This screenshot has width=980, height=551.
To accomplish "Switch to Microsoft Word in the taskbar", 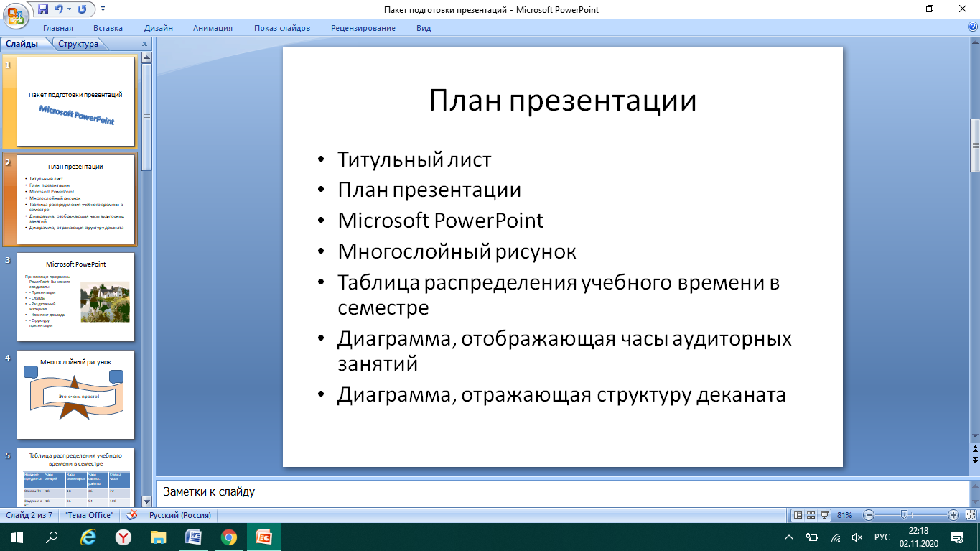I will click(194, 537).
